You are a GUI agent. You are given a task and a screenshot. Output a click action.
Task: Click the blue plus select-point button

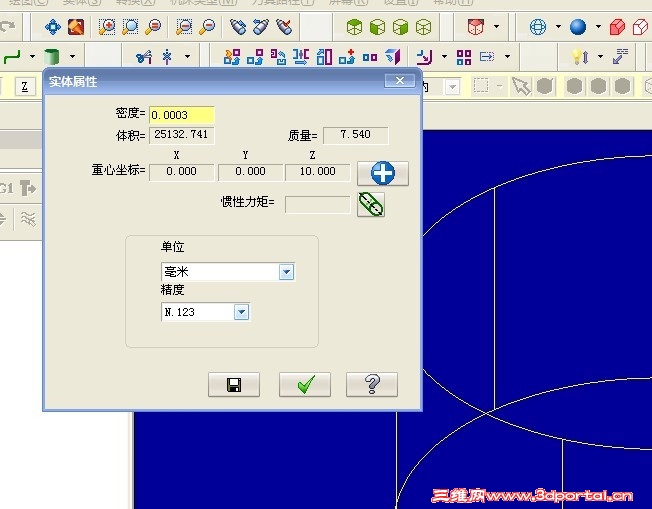click(x=383, y=173)
